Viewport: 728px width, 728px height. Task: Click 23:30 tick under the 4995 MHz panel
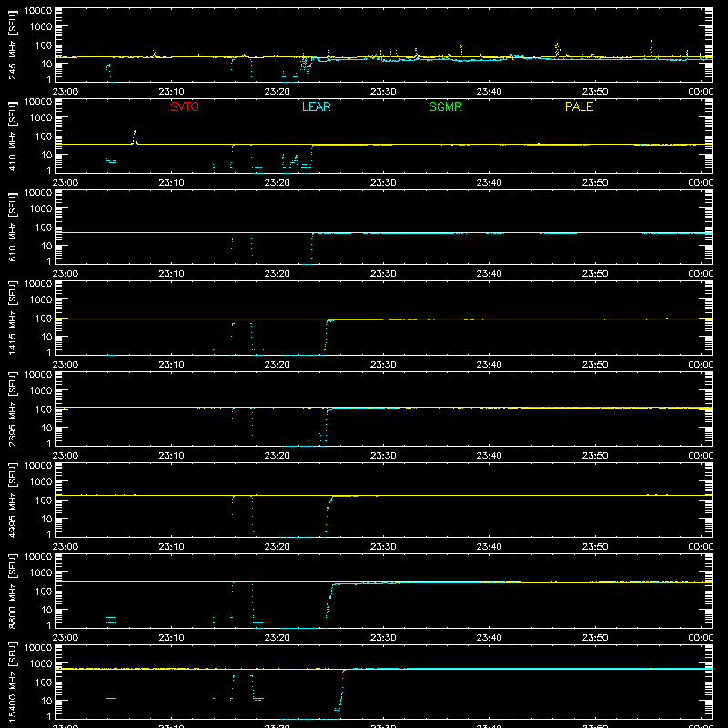tap(383, 547)
